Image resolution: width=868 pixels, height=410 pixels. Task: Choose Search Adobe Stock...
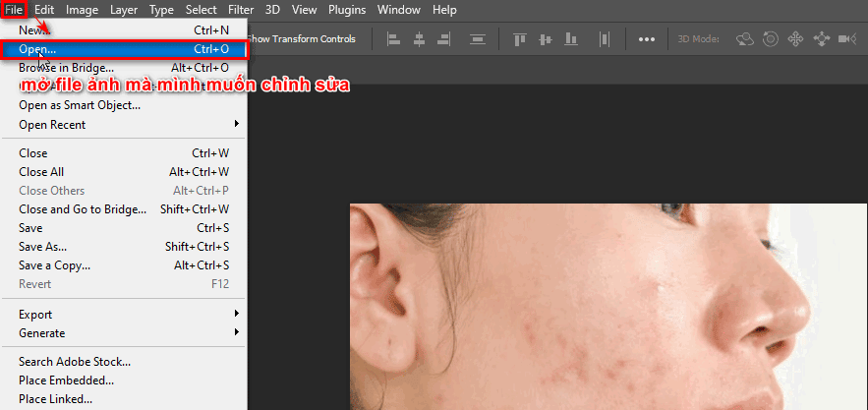[124, 362]
